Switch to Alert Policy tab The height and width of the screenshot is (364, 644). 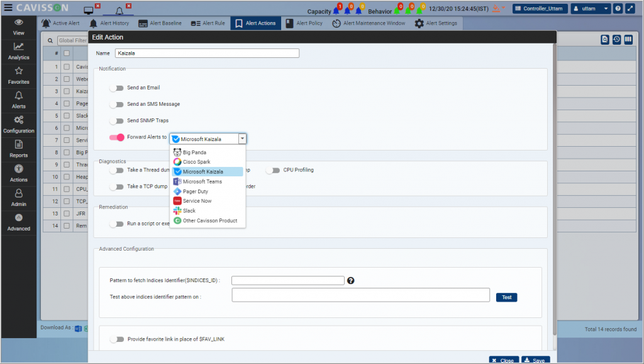click(304, 23)
